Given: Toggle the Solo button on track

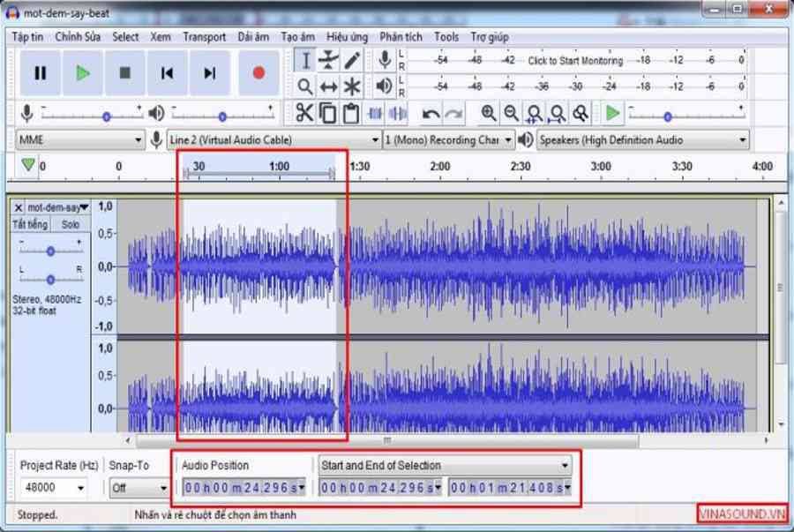Looking at the screenshot, I should pos(71,224).
